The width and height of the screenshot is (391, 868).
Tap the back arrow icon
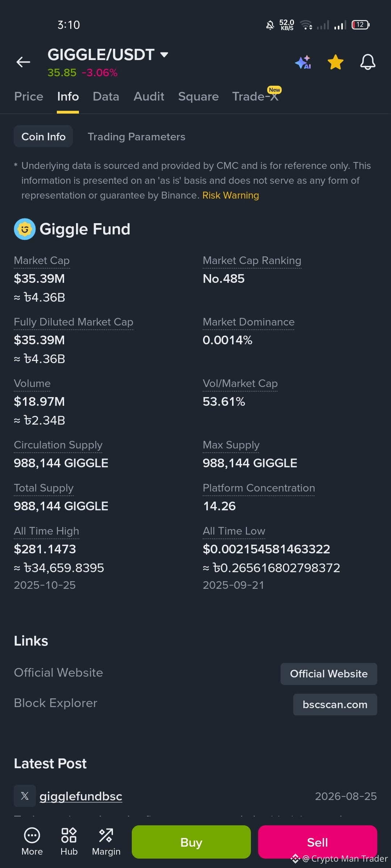23,62
